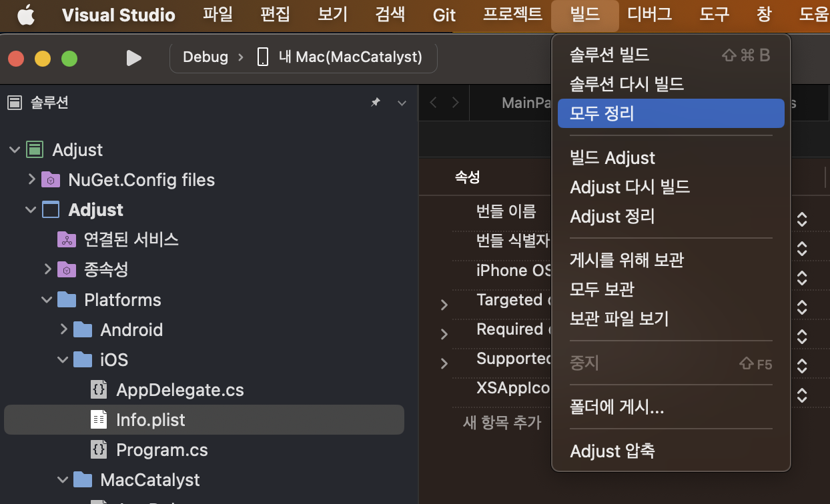Collapse the bold Adjust project node
830x504 pixels.
point(31,209)
